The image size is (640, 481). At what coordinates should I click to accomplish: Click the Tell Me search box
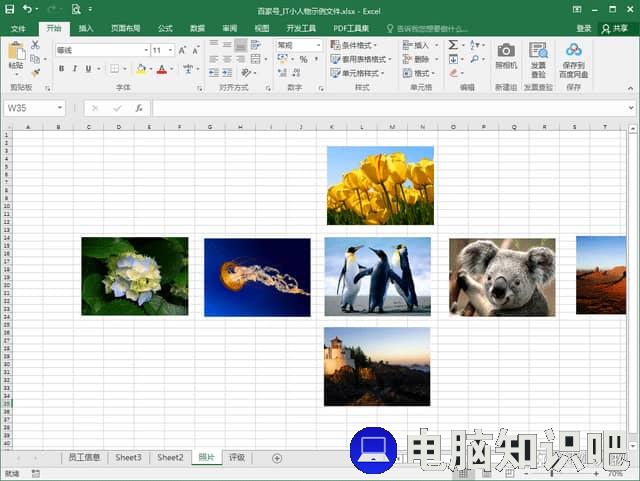point(427,29)
